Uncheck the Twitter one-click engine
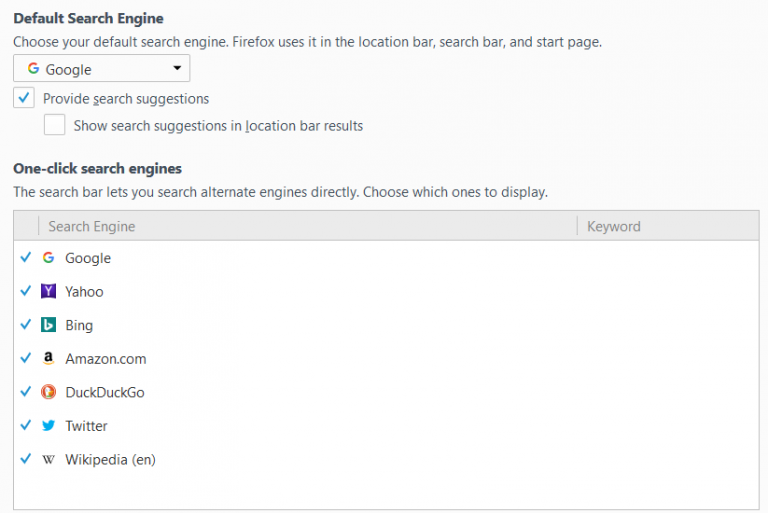Image resolution: width=768 pixels, height=513 pixels. (25, 425)
